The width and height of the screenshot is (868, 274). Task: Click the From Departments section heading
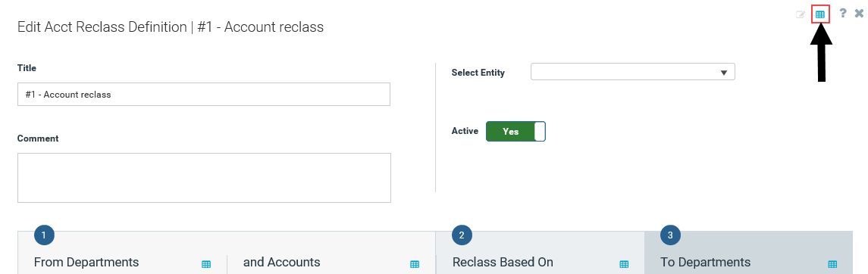click(86, 262)
